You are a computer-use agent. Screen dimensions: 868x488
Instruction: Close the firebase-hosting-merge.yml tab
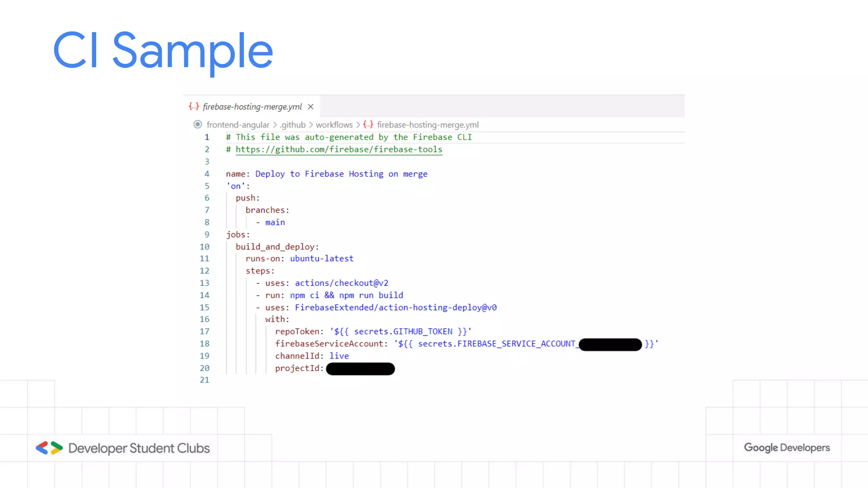[311, 107]
